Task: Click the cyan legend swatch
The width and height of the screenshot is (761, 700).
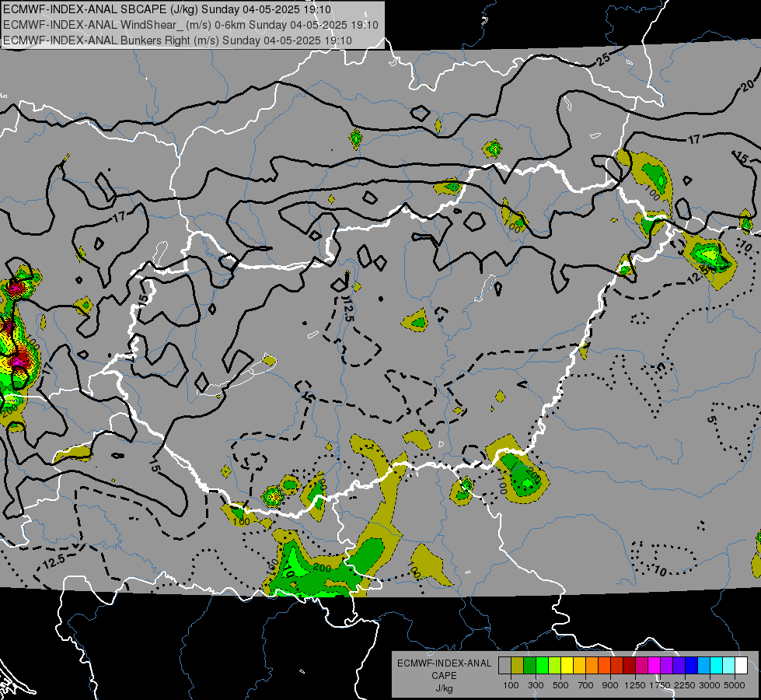Action: click(717, 665)
